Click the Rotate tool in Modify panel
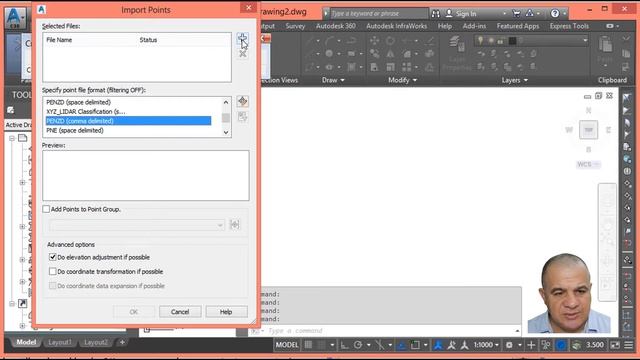The image size is (640, 360). (x=390, y=40)
